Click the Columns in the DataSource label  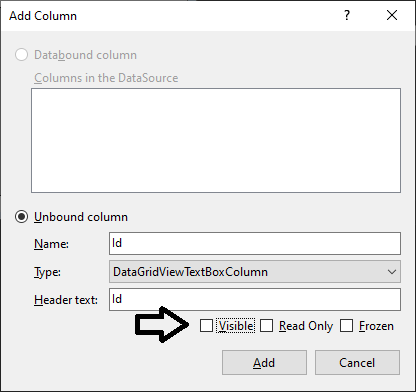coord(106,78)
